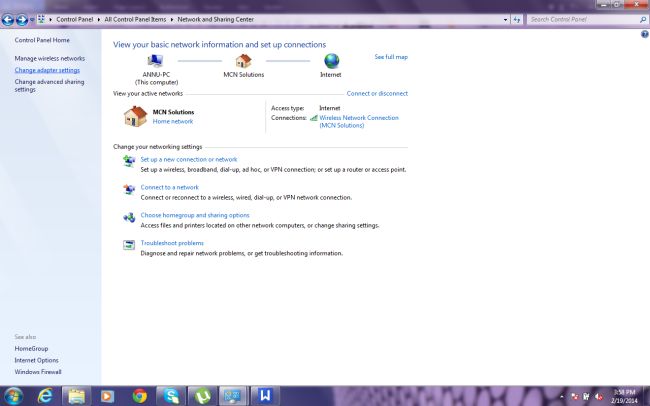Click the search magnifier icon
The image size is (650, 406).
pos(643,19)
